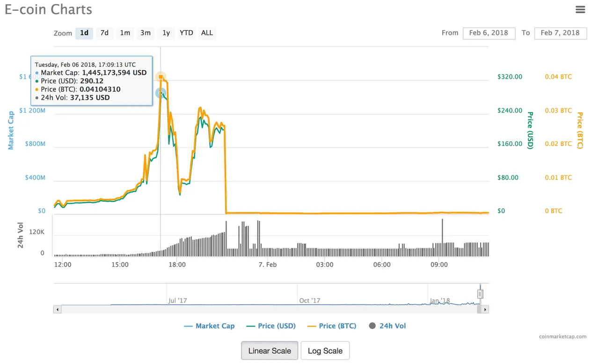
Task: Click the vertical Market Cap axis title
Action: tap(11, 130)
